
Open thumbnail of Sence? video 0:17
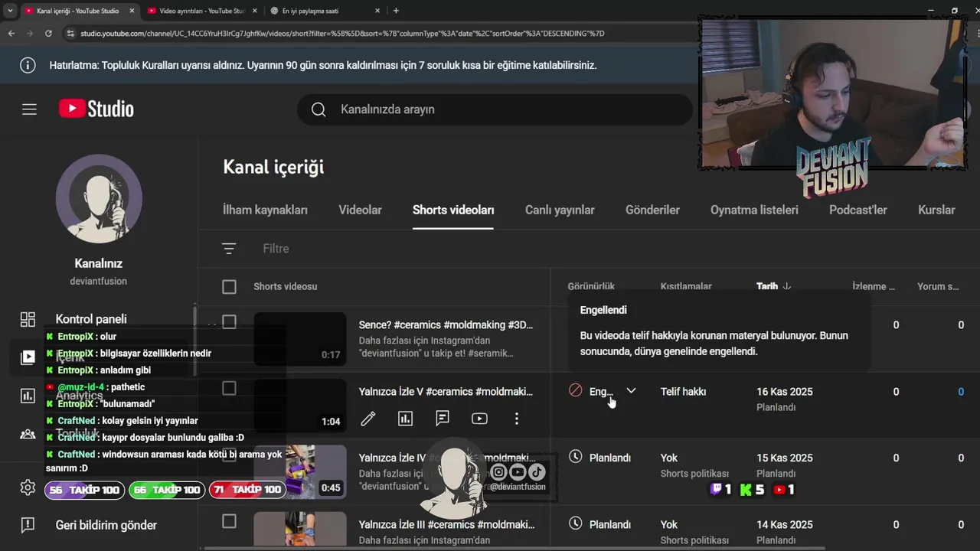pos(300,339)
